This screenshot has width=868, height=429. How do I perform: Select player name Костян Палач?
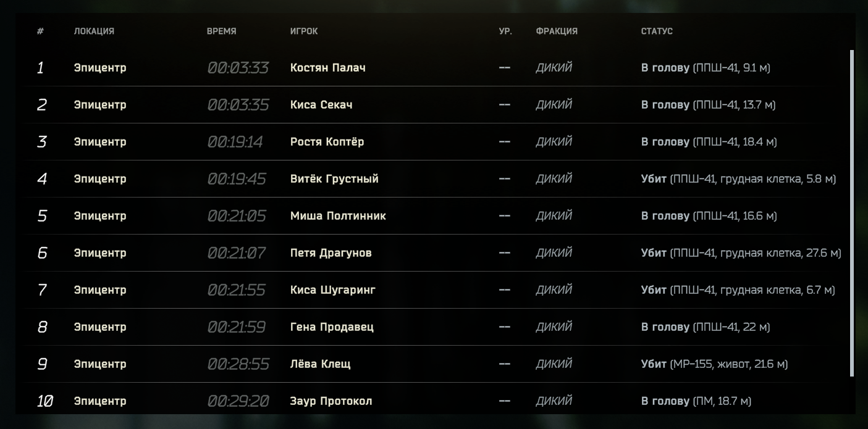(x=327, y=67)
